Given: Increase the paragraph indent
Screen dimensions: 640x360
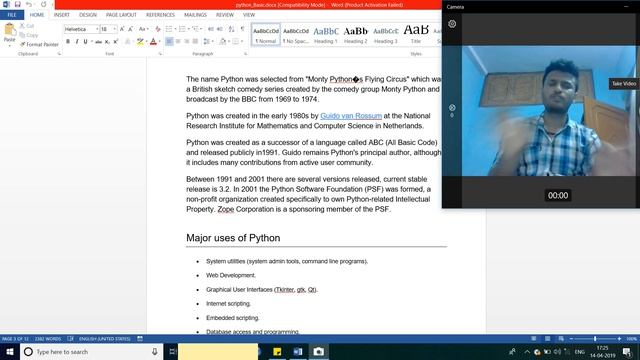Looking at the screenshot, I should 220,29.
